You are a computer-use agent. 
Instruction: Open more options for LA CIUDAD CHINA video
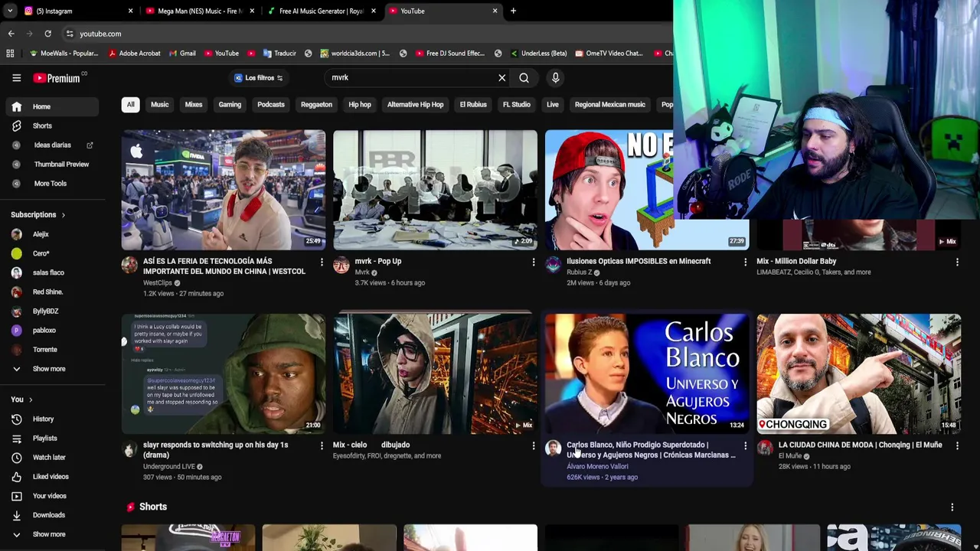click(x=957, y=445)
